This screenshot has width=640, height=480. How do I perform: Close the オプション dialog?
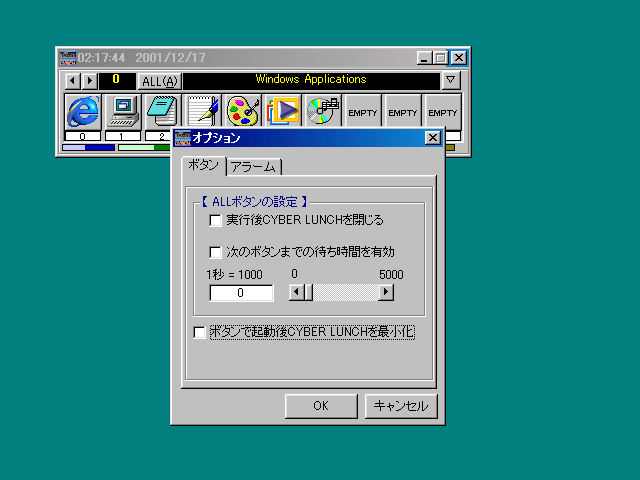pyautogui.click(x=433, y=138)
